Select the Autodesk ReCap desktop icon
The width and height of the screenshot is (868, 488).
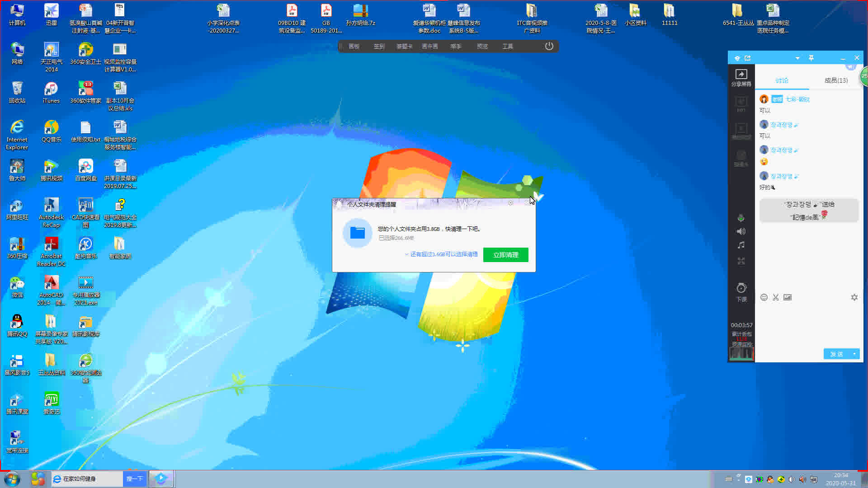(52, 212)
